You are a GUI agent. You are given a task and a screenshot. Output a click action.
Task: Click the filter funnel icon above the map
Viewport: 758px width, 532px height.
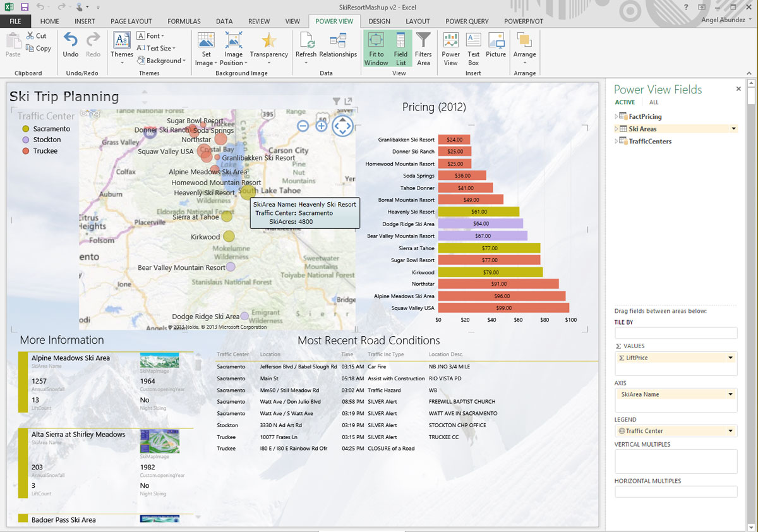(337, 101)
